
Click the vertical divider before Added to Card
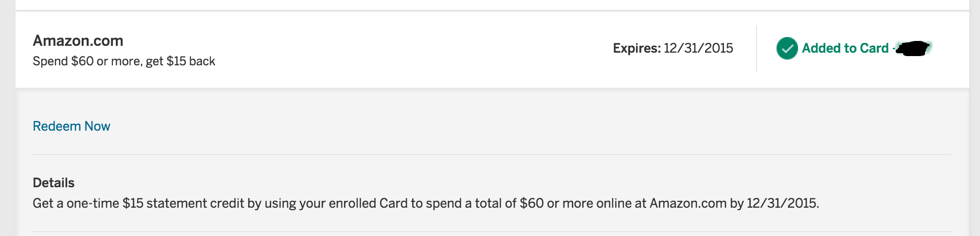tap(757, 48)
